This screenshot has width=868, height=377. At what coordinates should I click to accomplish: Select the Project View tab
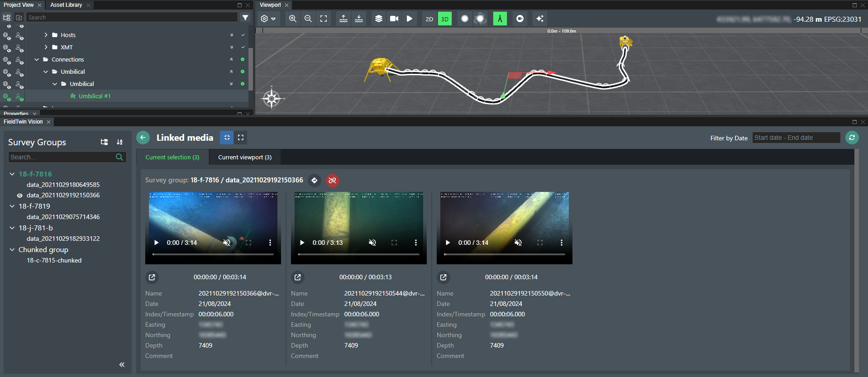pyautogui.click(x=19, y=5)
